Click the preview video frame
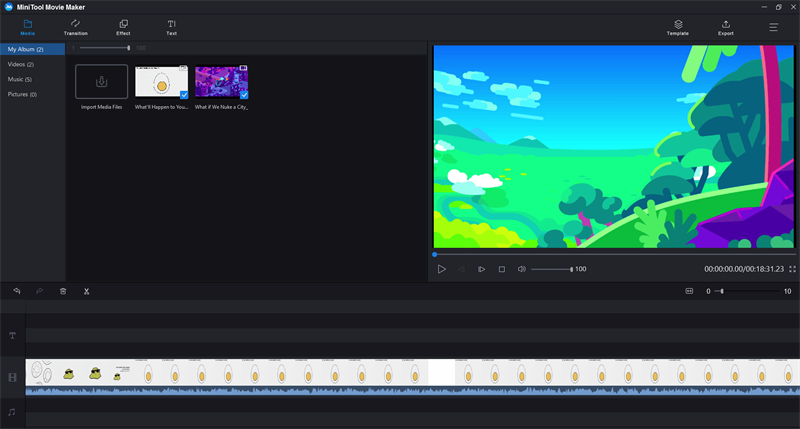 click(x=614, y=146)
